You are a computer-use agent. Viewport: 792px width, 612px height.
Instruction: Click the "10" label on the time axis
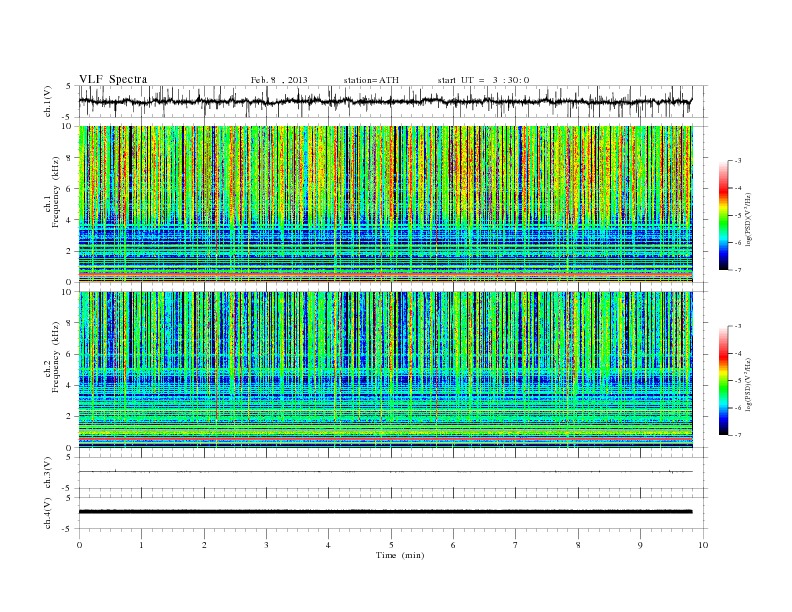pyautogui.click(x=703, y=545)
